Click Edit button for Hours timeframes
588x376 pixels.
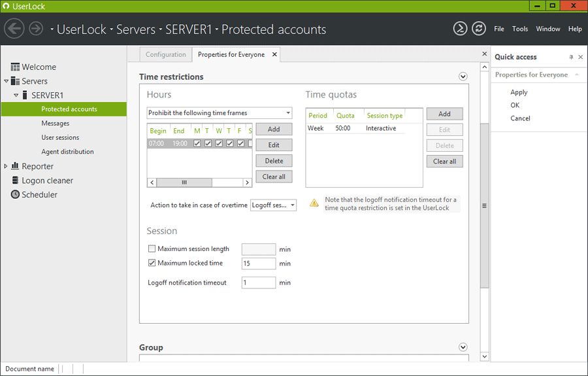274,145
